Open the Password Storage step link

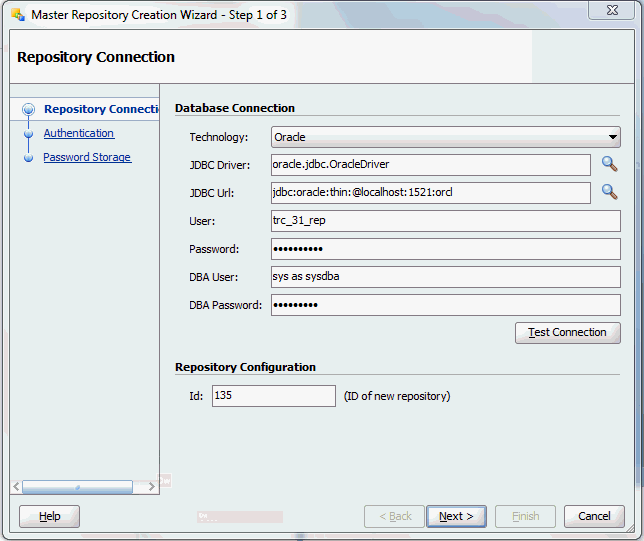(87, 157)
